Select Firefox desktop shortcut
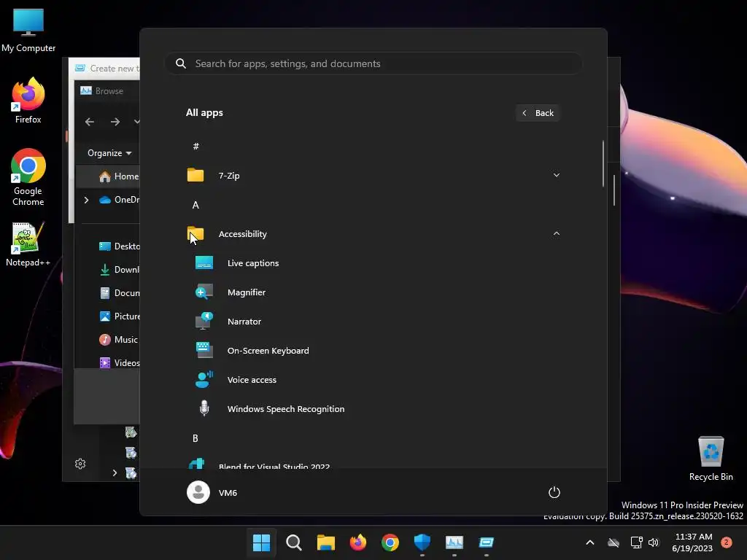 click(28, 101)
